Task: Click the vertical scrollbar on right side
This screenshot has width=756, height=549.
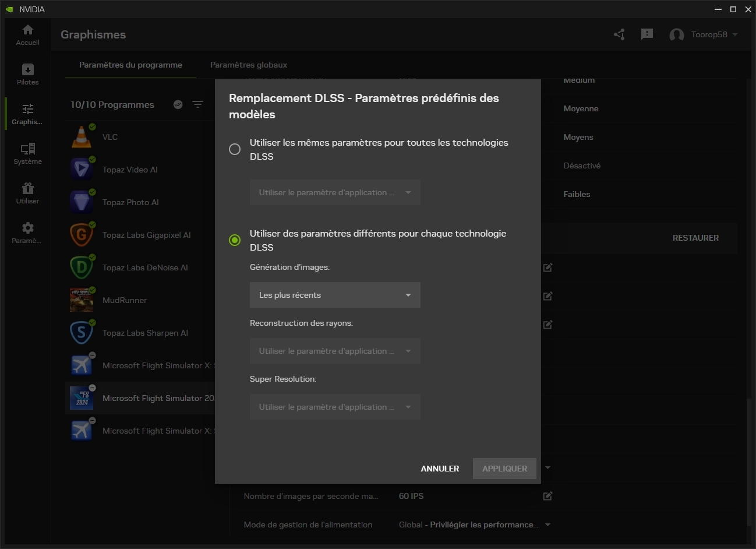Action: [750, 460]
